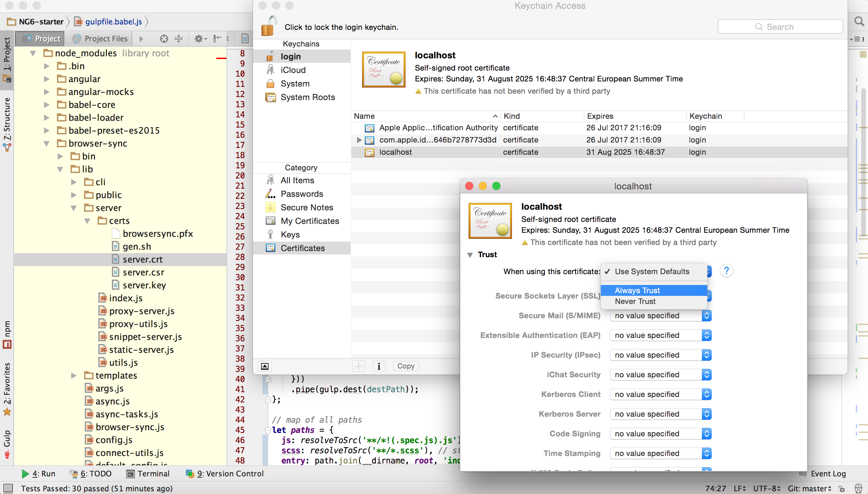868x494 pixels.
Task: Click the Git: master branch widget
Action: coord(810,489)
